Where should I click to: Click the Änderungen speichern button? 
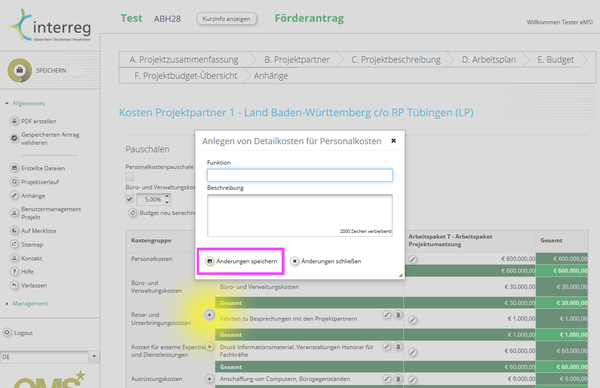pyautogui.click(x=241, y=261)
